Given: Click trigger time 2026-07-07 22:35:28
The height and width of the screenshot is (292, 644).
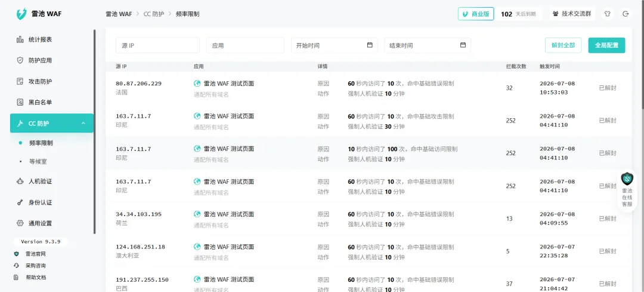Looking at the screenshot, I should [558, 251].
